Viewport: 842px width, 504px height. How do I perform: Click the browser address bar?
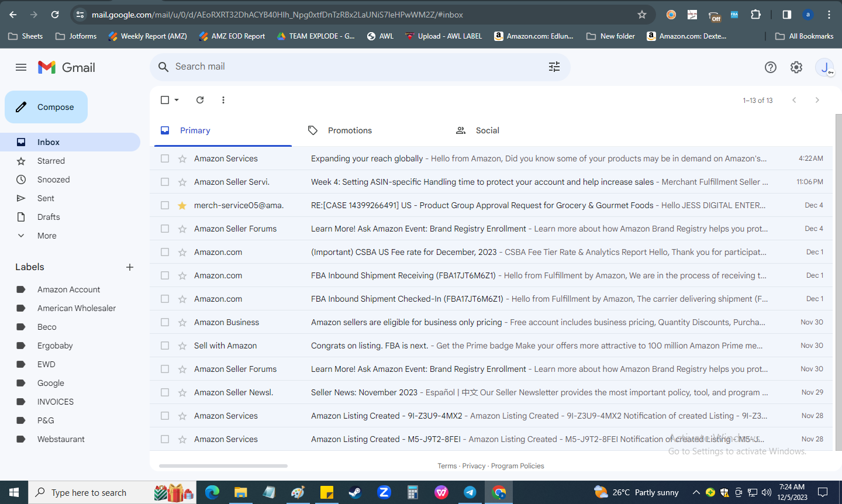tap(363, 15)
